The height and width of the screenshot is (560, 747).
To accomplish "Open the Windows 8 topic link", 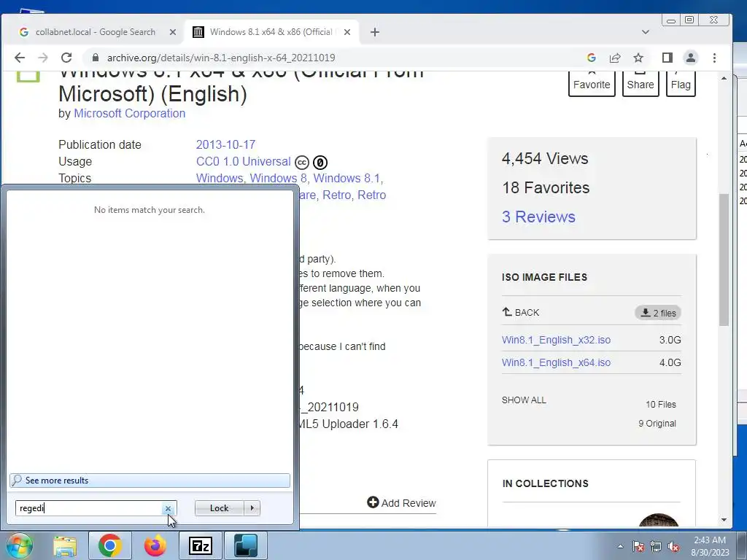I will pos(278,178).
